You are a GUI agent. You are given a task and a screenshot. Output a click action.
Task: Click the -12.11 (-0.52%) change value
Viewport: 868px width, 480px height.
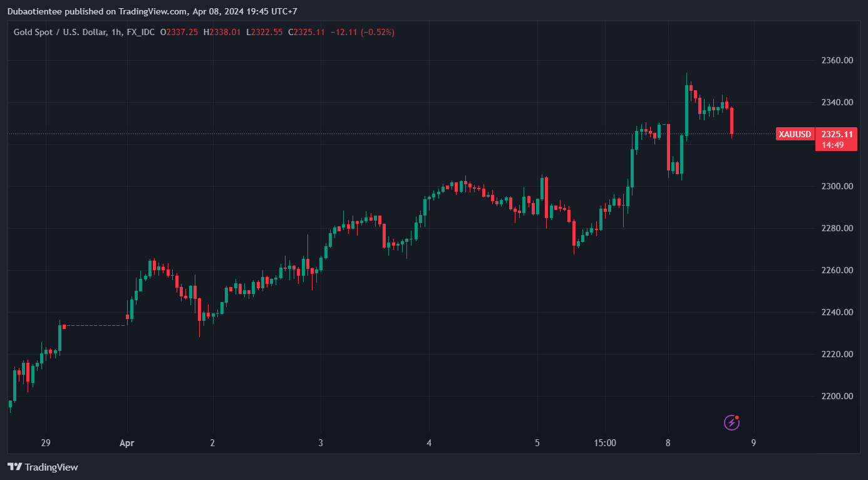pos(363,31)
